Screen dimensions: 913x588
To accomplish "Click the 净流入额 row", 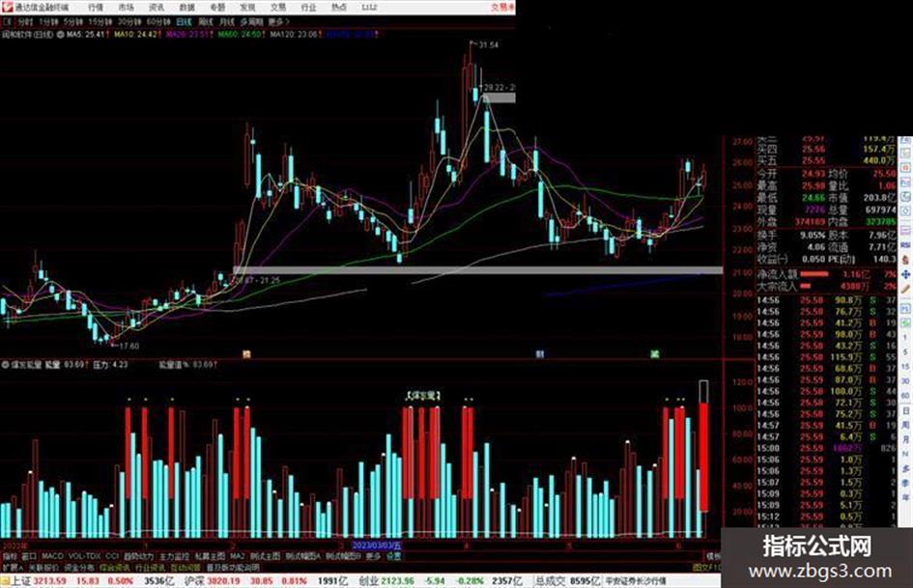I will [x=827, y=274].
